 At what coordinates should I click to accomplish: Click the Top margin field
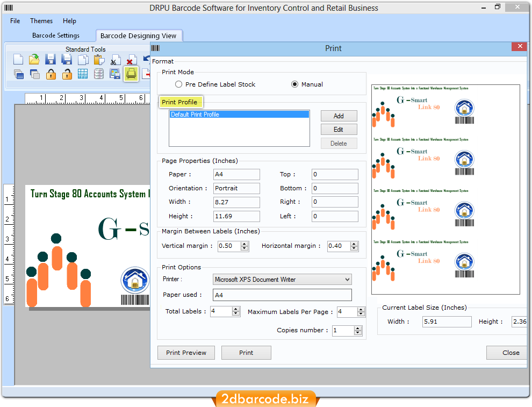click(x=335, y=174)
